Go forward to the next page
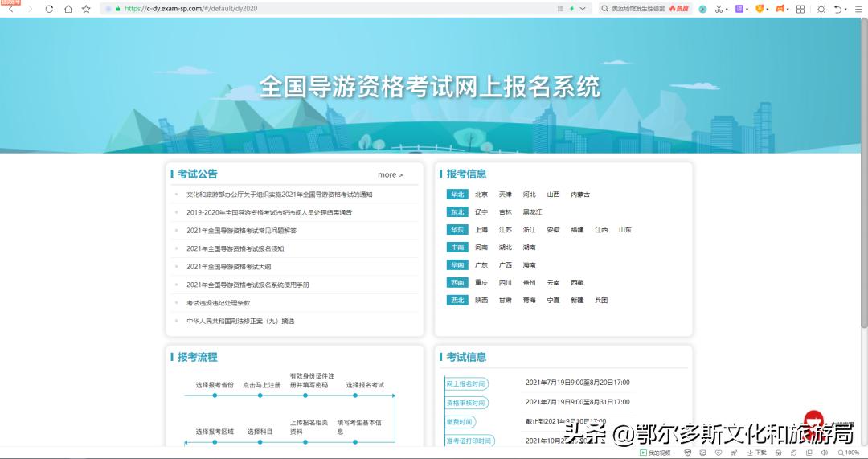The width and height of the screenshot is (868, 459). [x=30, y=9]
